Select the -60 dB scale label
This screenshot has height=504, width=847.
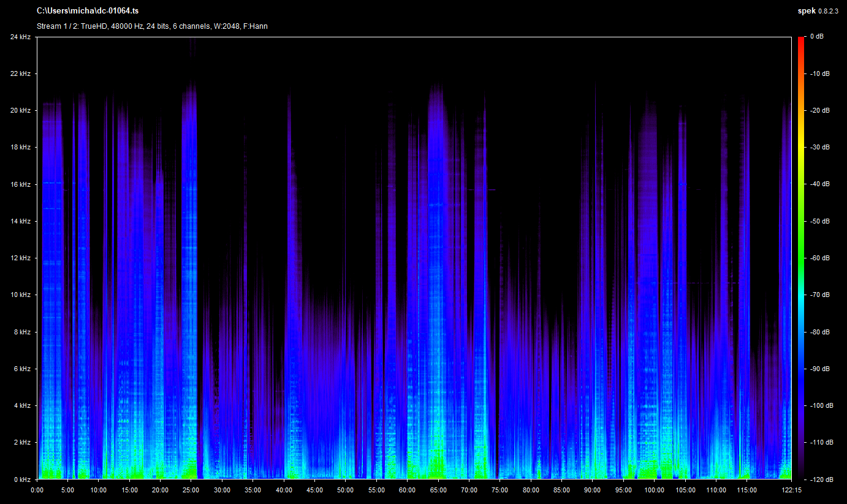[819, 258]
